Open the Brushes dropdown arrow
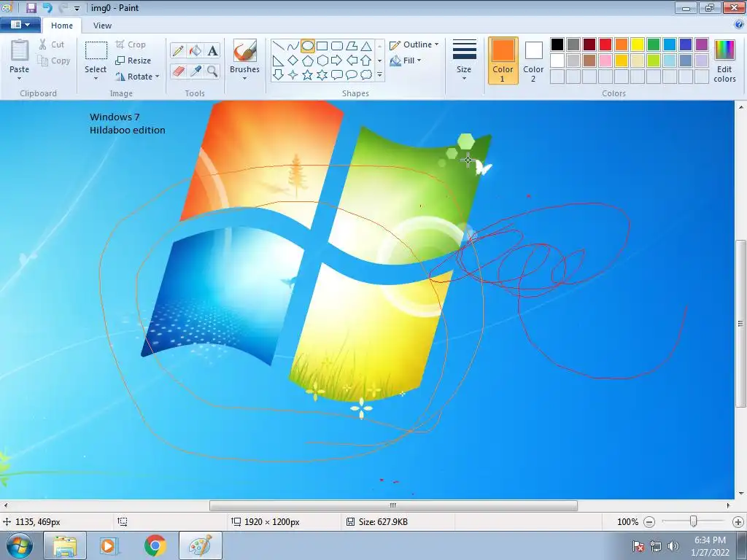Viewport: 747px width, 560px height. pos(245,79)
